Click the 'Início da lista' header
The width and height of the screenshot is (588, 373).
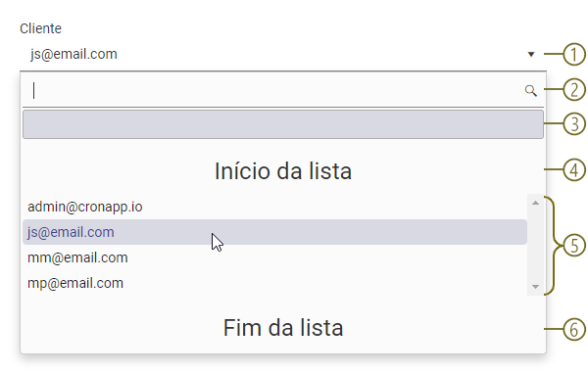click(283, 171)
